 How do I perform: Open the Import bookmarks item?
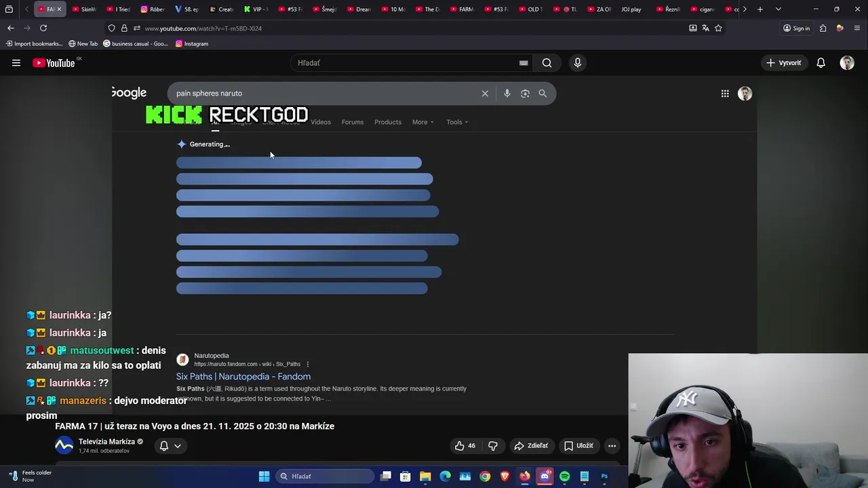34,43
